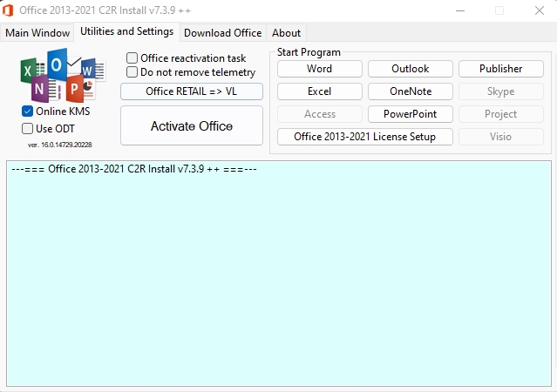The width and height of the screenshot is (557, 392).
Task: Open Publisher via its button
Action: tap(500, 69)
